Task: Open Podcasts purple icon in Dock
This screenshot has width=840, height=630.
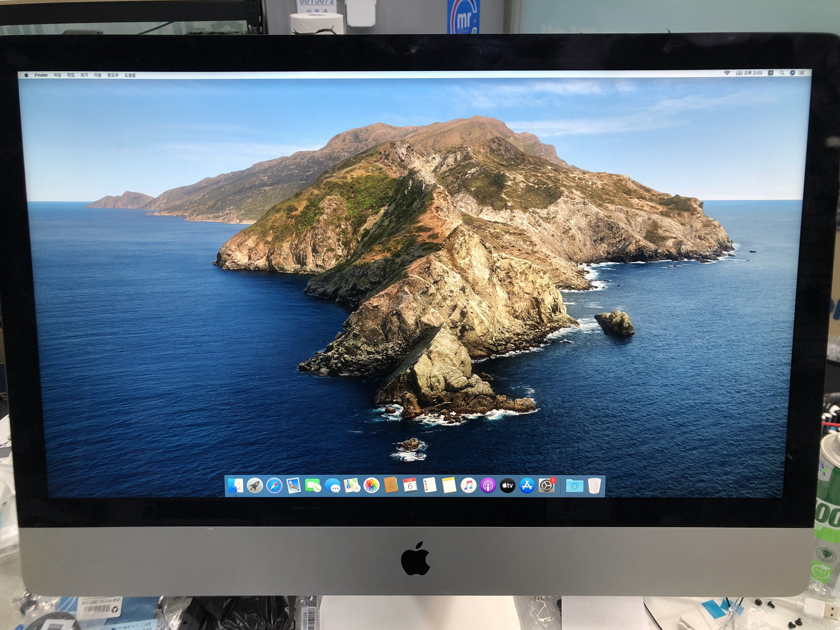Action: [488, 485]
